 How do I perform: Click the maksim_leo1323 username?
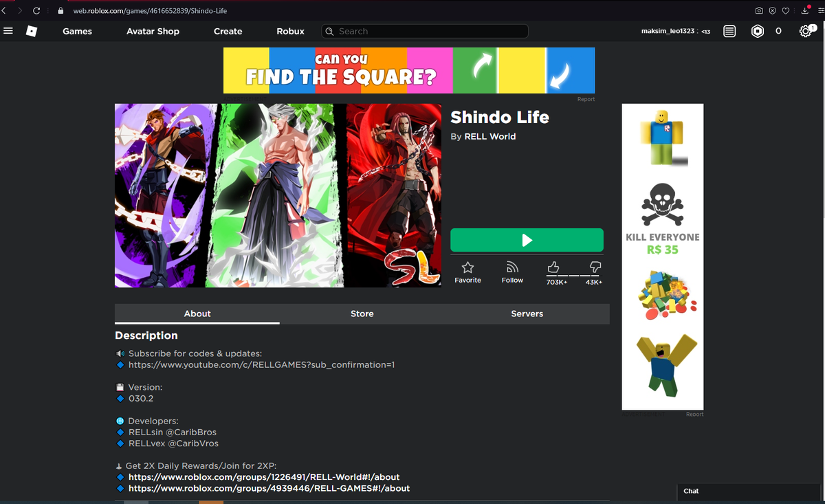click(667, 31)
